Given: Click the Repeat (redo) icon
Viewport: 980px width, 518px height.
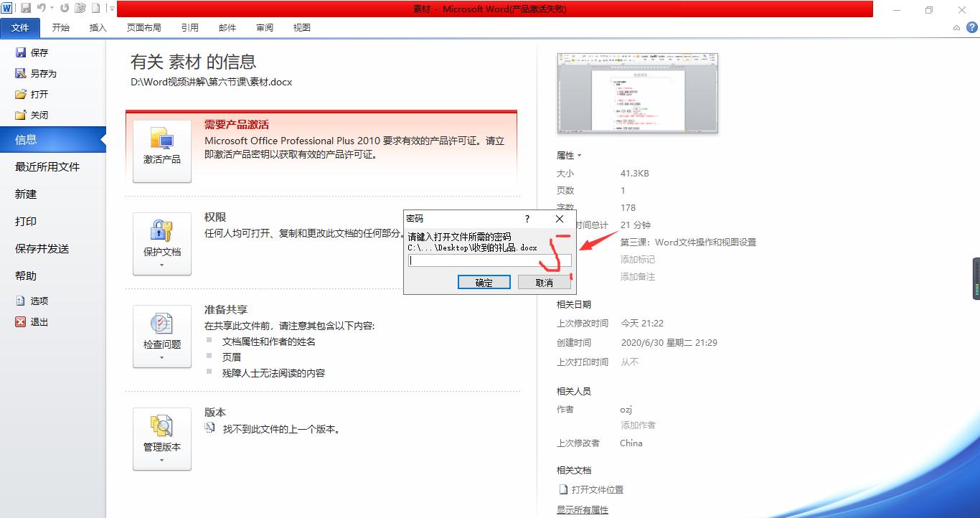Looking at the screenshot, I should coord(64,8).
